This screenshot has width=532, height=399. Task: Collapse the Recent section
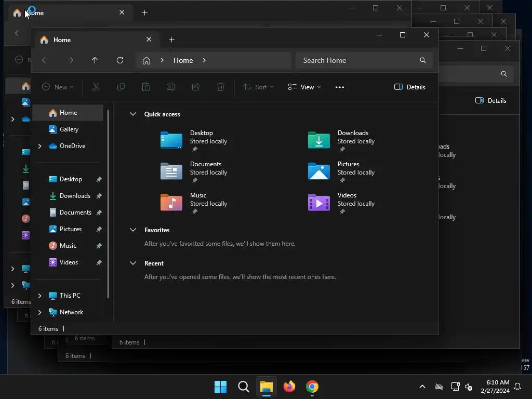[133, 263]
